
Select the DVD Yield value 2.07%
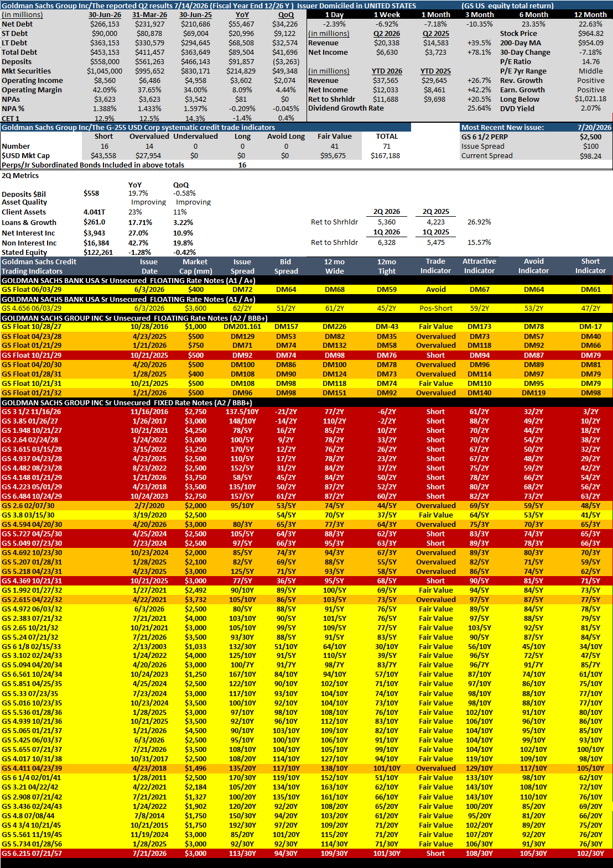tap(590, 108)
